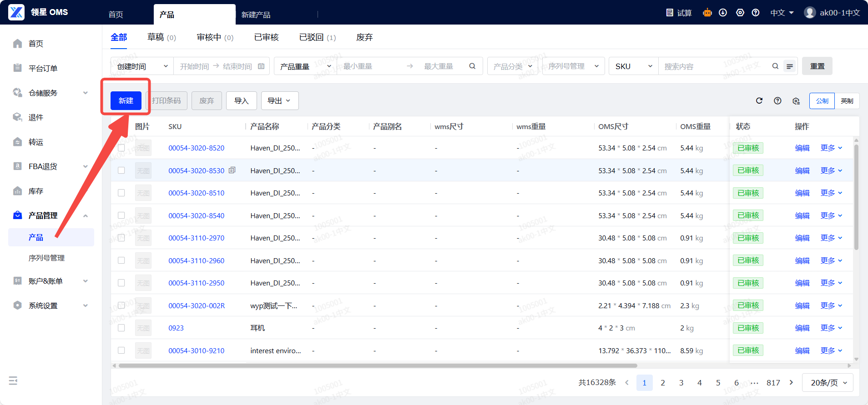Open SKU link 00054-3110-2970
The width and height of the screenshot is (868, 405).
pos(196,238)
